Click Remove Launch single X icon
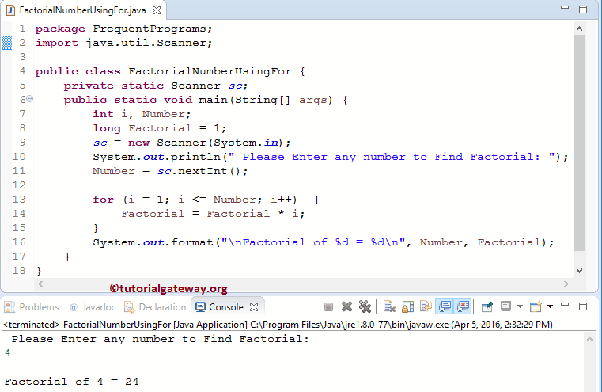 tap(347, 306)
